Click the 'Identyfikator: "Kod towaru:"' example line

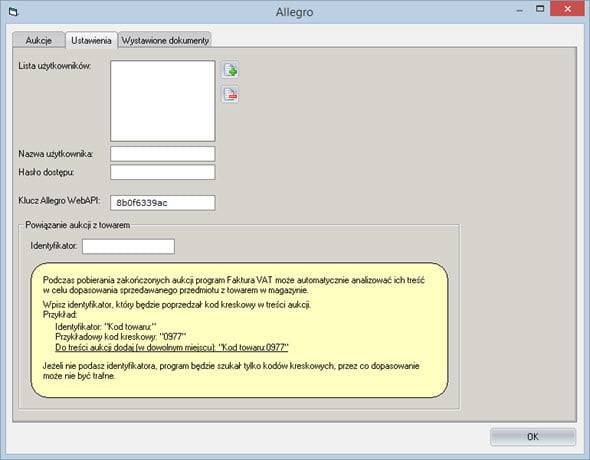click(x=105, y=326)
